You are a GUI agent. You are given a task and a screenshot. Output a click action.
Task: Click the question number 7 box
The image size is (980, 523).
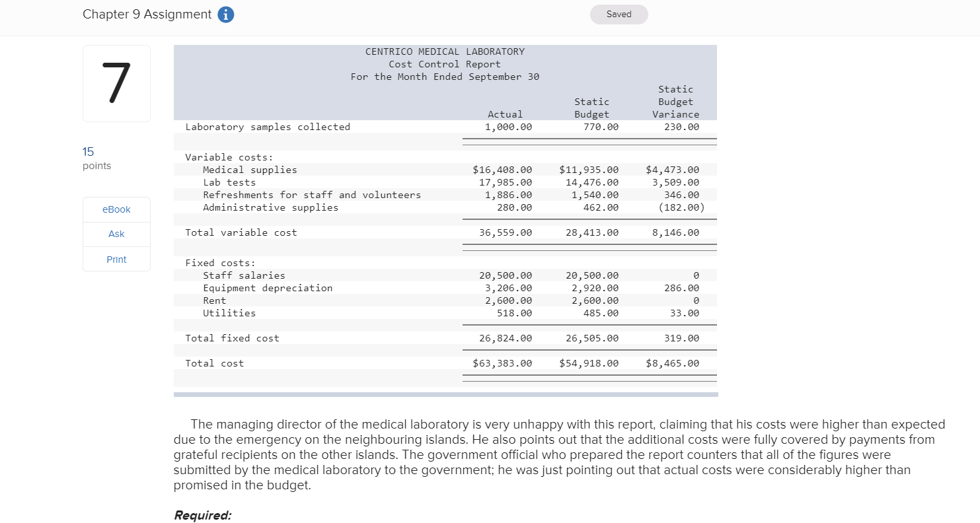pos(116,83)
